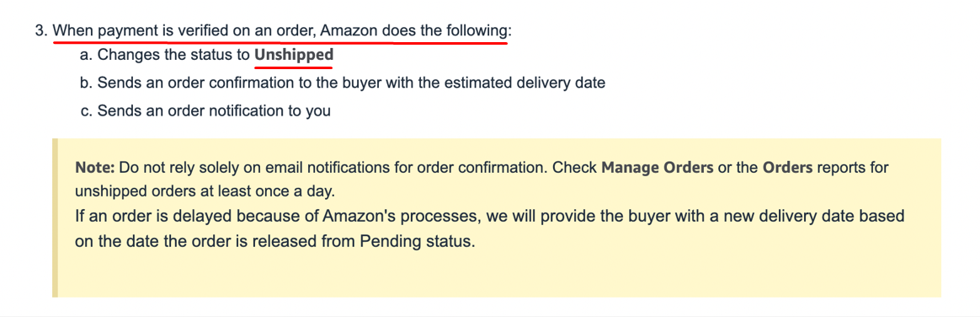This screenshot has width=980, height=317.
Task: Click the bold word Unshipped
Action: pos(293,55)
